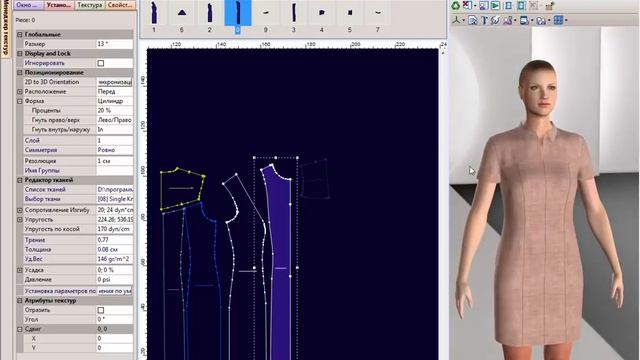Screen dimensions: 640x360
Task: Click the 2D to 3D Orientation button
Action: tap(115, 82)
